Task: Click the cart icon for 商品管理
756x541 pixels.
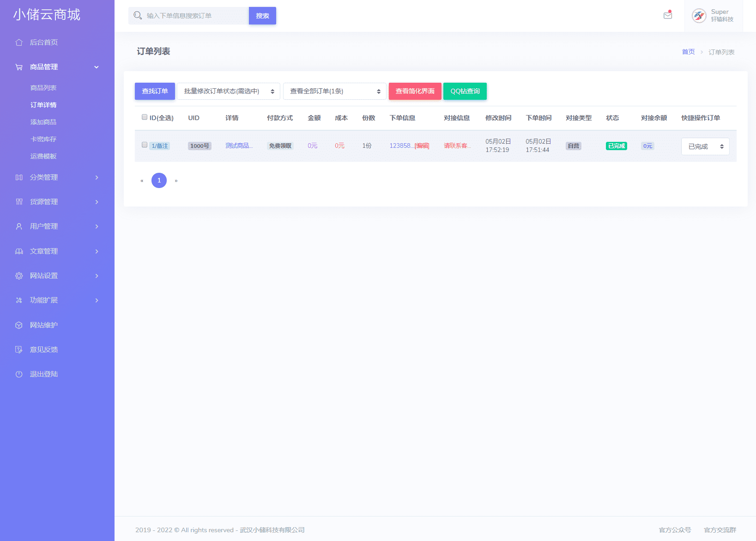Action: pos(19,67)
